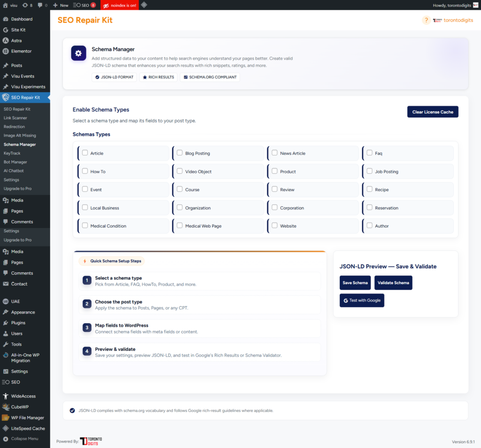Go to the KeyTrack submenu page
The image size is (481, 448).
[x=12, y=153]
